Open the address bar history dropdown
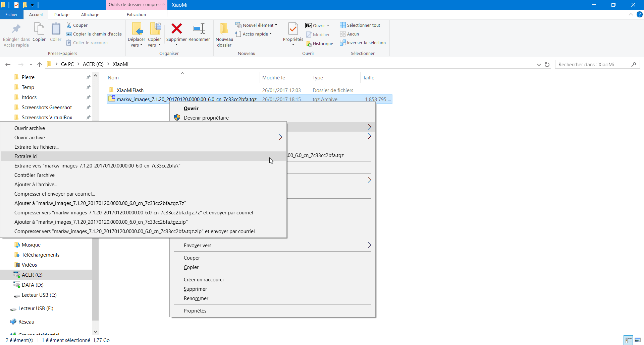 point(539,64)
